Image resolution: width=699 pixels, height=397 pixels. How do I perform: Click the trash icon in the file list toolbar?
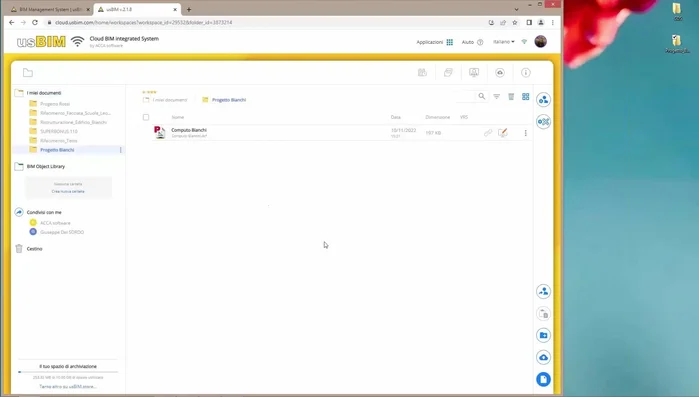(x=511, y=97)
